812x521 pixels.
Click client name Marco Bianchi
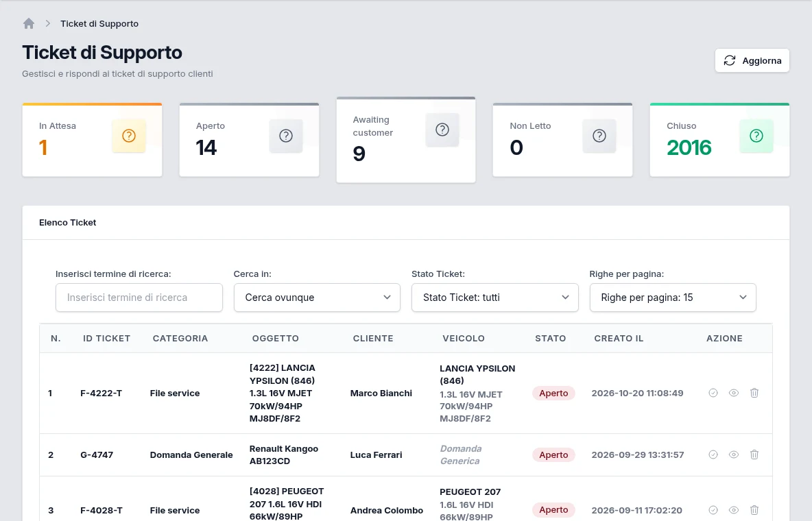pos(381,393)
